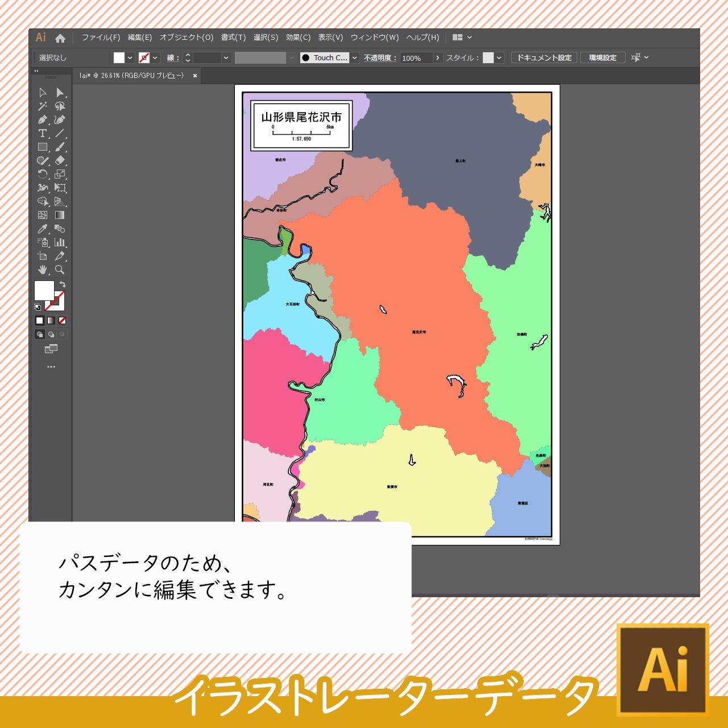Select the Selection tool (black arrow outline)
Screen dimensions: 728x728
[x=43, y=93]
